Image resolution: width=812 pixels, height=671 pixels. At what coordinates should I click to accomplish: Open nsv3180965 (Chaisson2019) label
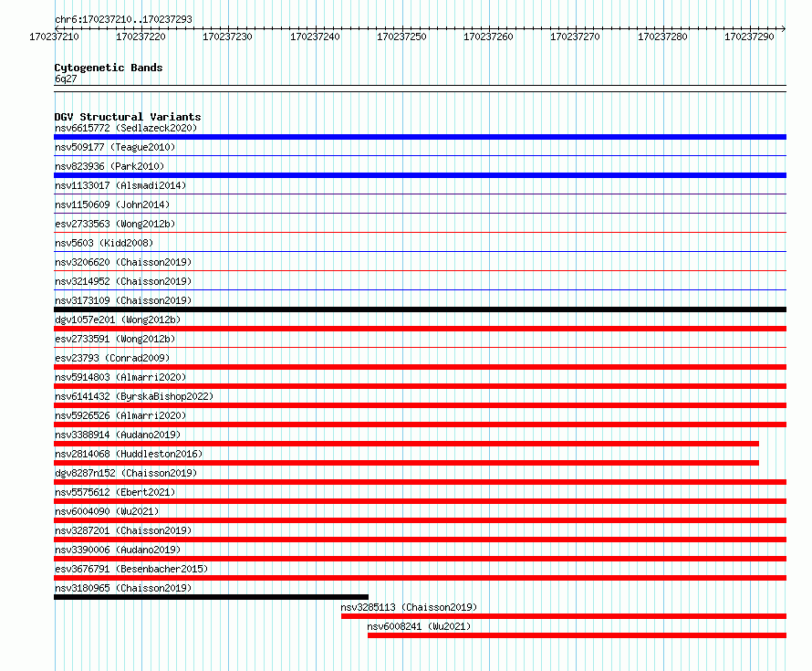(123, 588)
